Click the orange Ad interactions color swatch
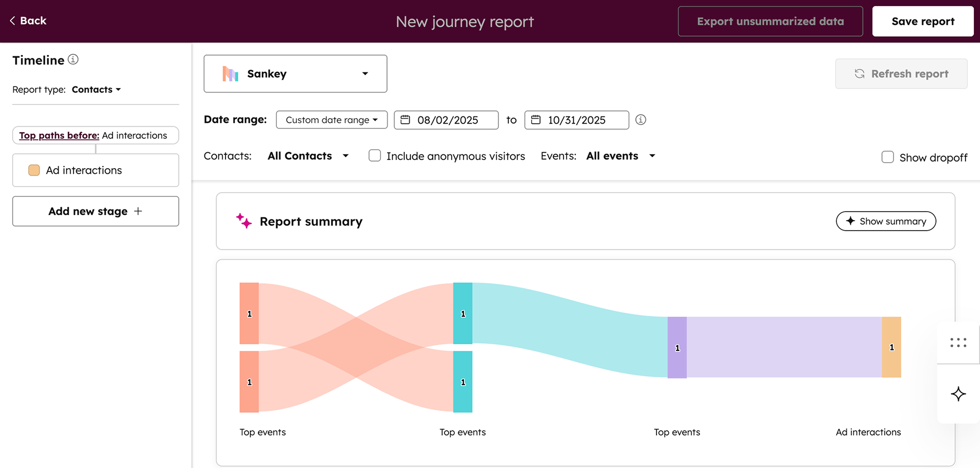Viewport: 980px width, 468px height. [x=34, y=170]
